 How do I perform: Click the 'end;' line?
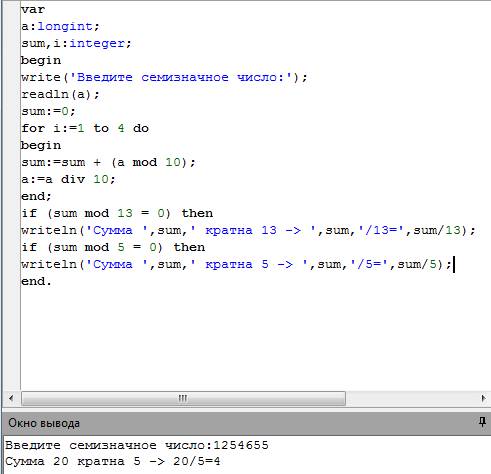[36, 196]
